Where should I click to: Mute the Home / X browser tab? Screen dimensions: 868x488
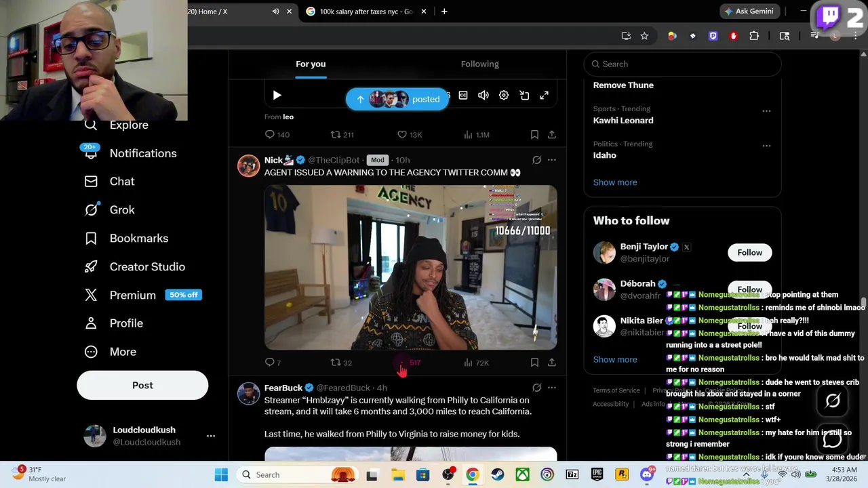[275, 12]
